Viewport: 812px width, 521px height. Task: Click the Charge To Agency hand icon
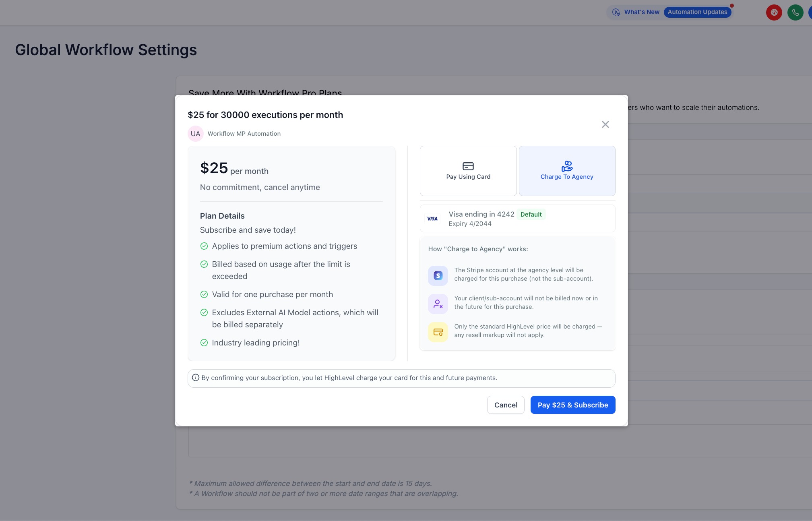coord(567,166)
